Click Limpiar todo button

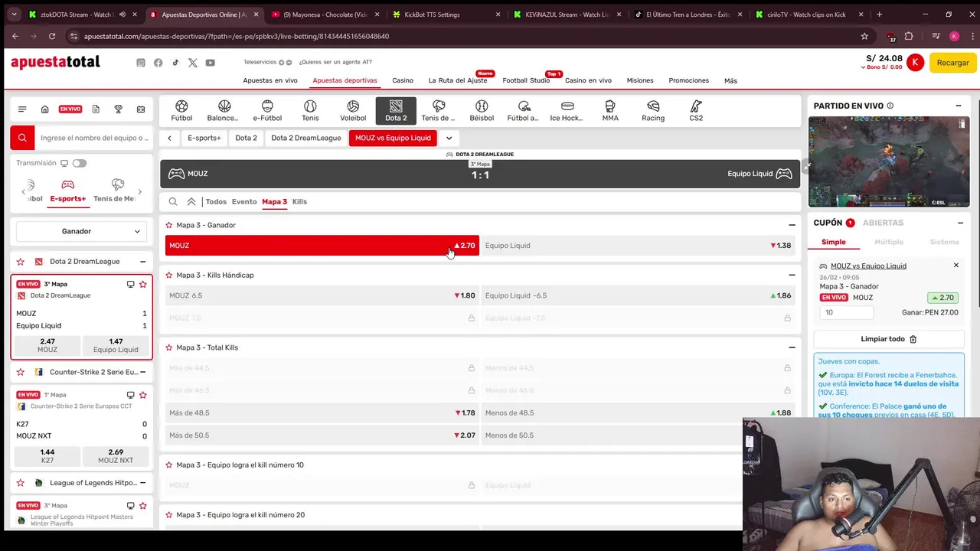889,339
